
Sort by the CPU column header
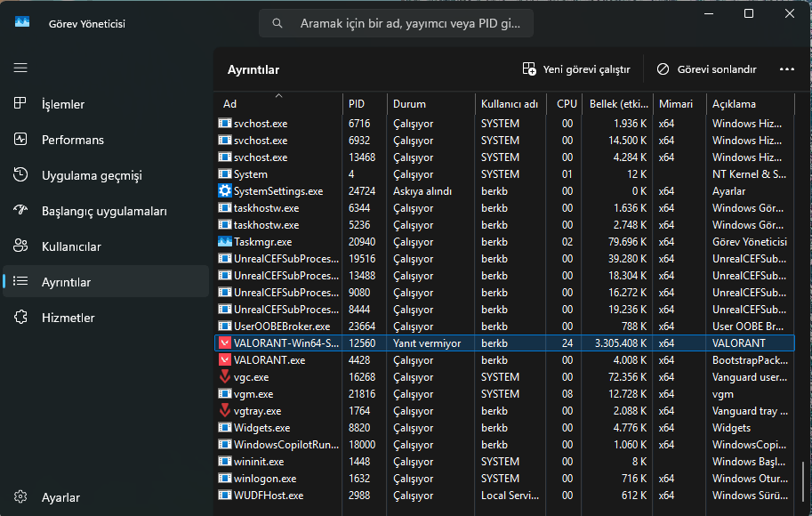click(565, 103)
